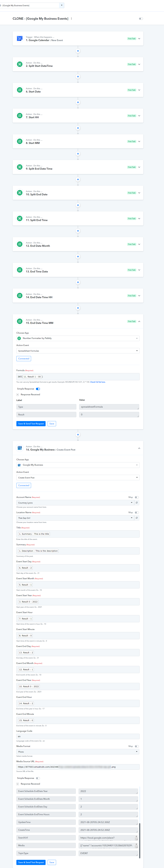Open the workflow selector dropdown at top
The height and width of the screenshot is (868, 164).
pos(62,5)
